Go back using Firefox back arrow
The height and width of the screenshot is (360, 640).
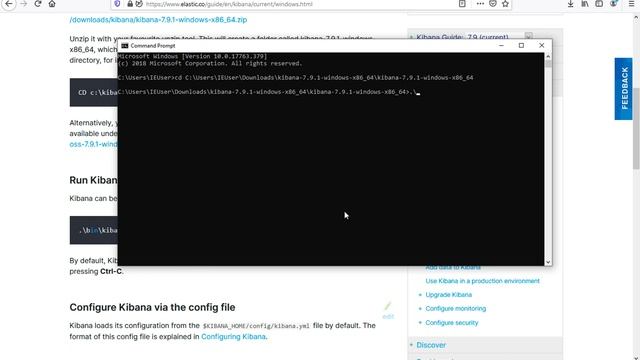pos(9,4)
